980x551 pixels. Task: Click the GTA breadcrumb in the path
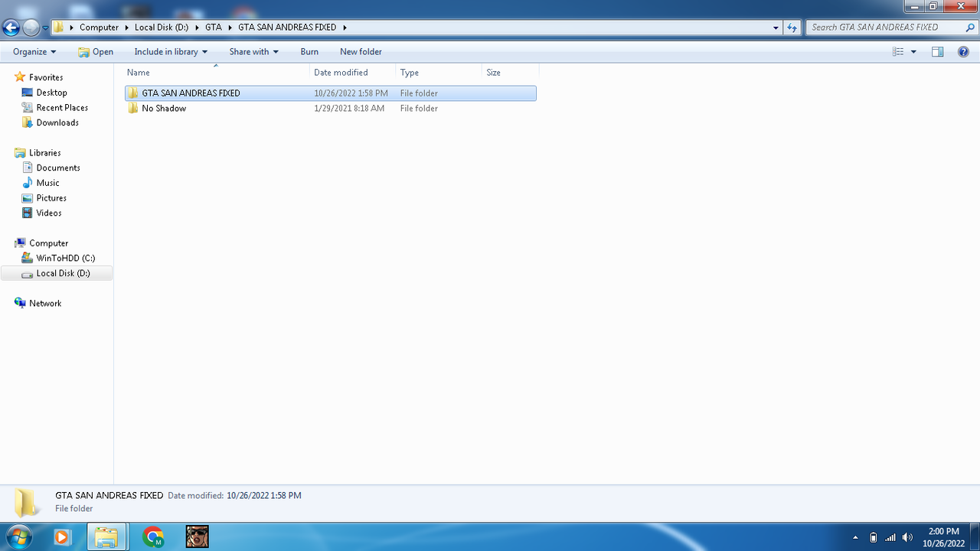pyautogui.click(x=213, y=28)
